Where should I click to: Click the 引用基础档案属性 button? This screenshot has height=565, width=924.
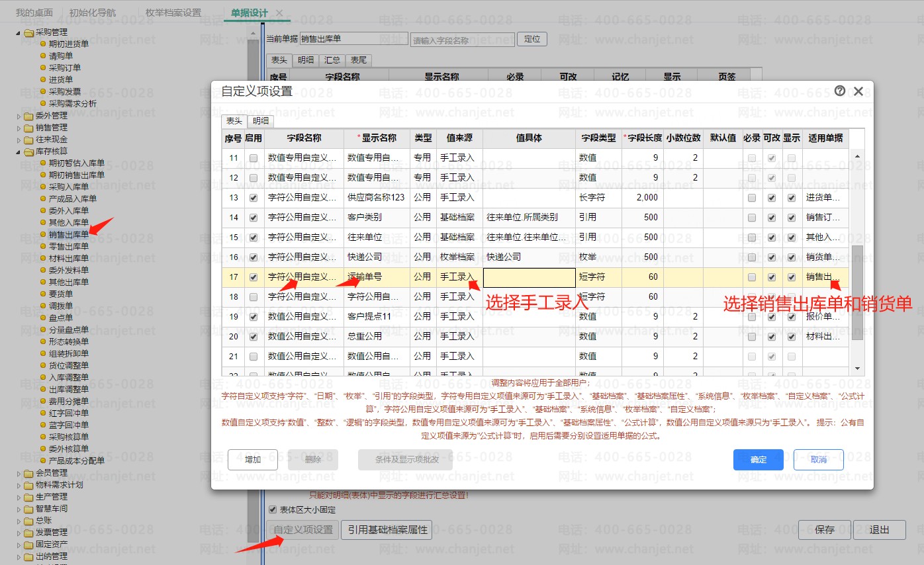[x=387, y=530]
